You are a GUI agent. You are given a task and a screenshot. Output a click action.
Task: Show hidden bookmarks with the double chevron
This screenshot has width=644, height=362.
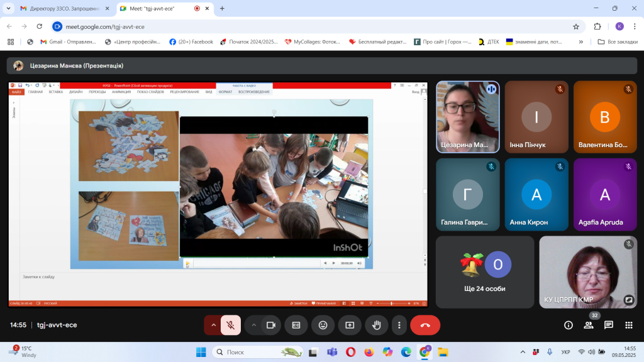coord(580,42)
